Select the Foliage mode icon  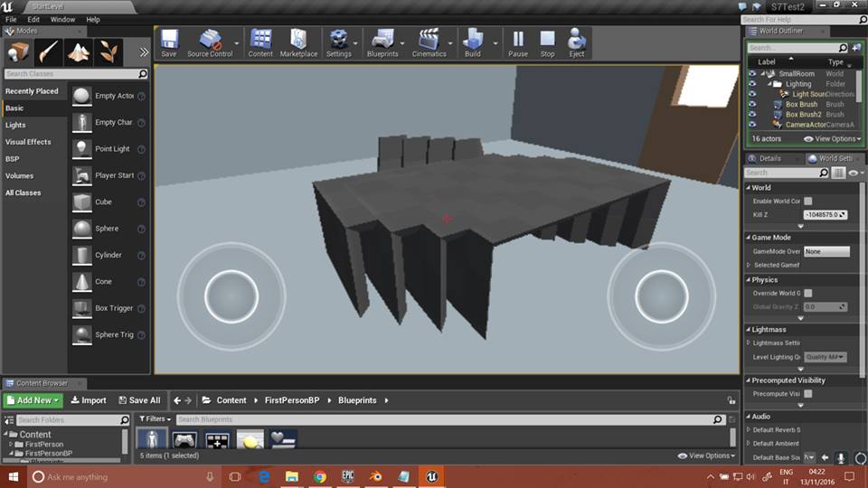point(108,52)
